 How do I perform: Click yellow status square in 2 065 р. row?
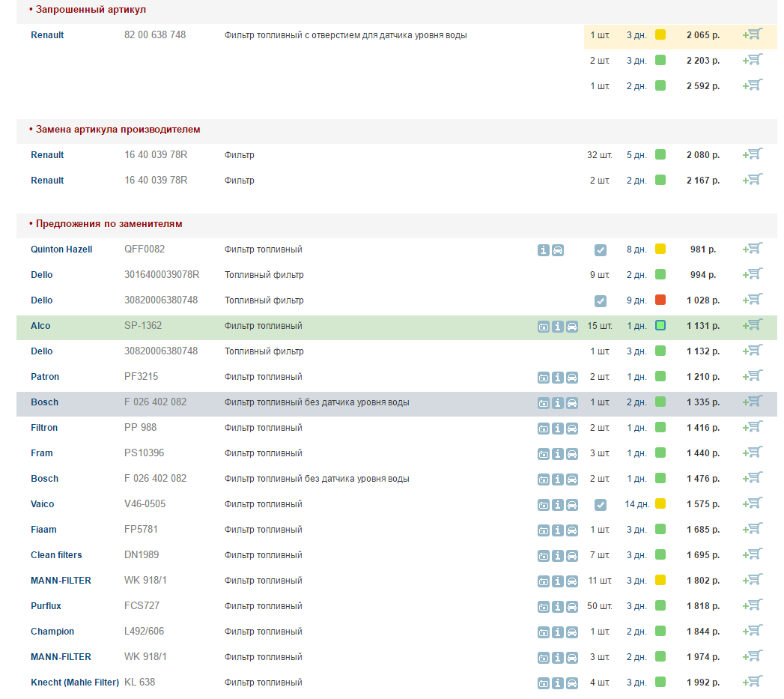coord(660,34)
